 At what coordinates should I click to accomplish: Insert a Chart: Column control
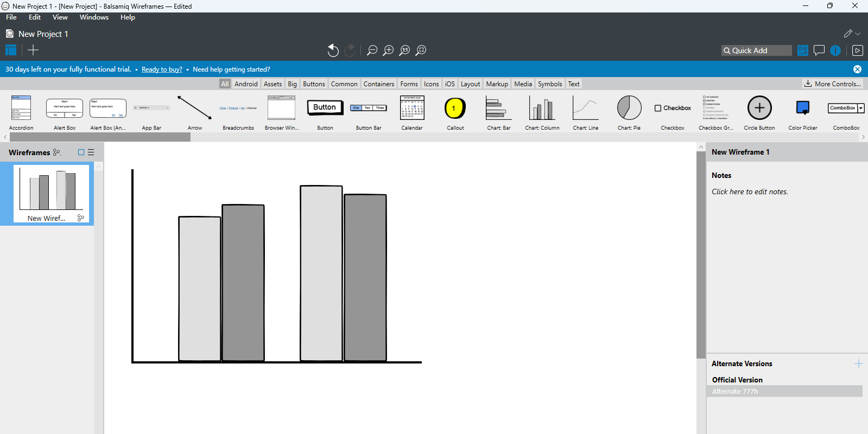point(542,113)
